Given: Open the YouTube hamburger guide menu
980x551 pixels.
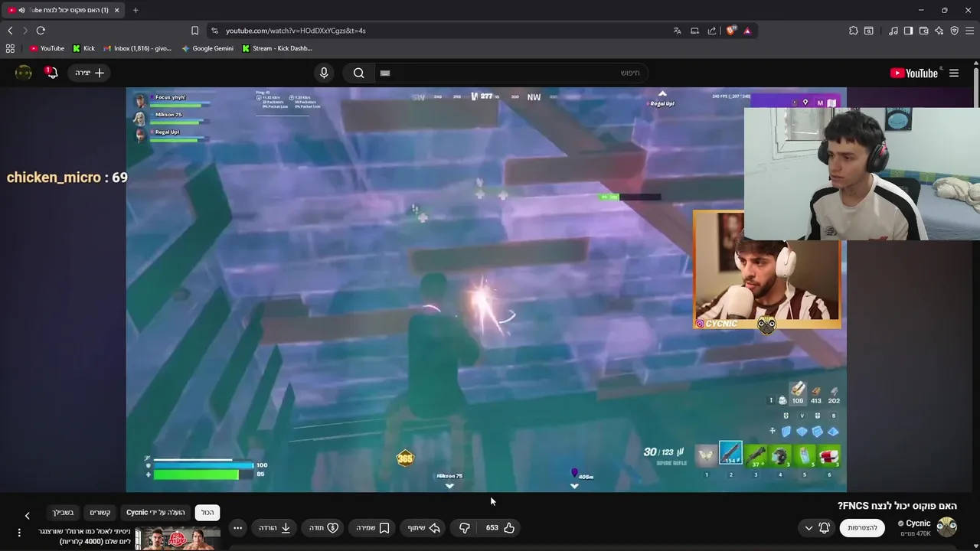Looking at the screenshot, I should tap(954, 73).
